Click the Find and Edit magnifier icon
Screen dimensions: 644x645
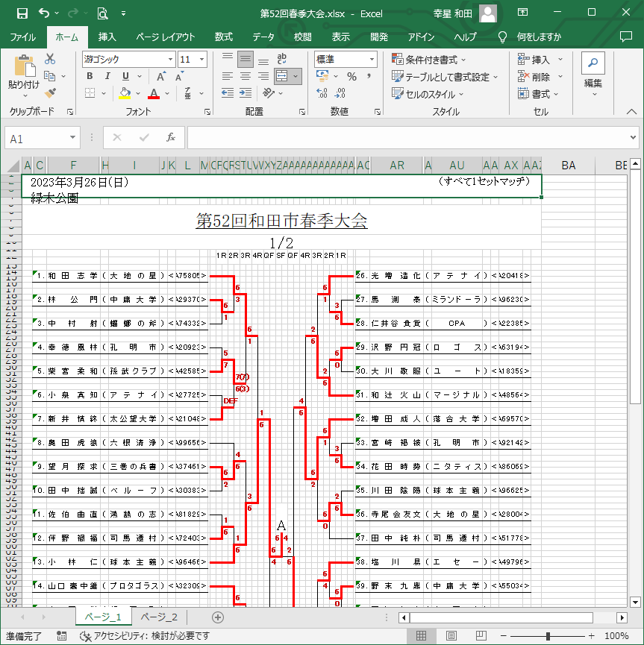pyautogui.click(x=593, y=63)
